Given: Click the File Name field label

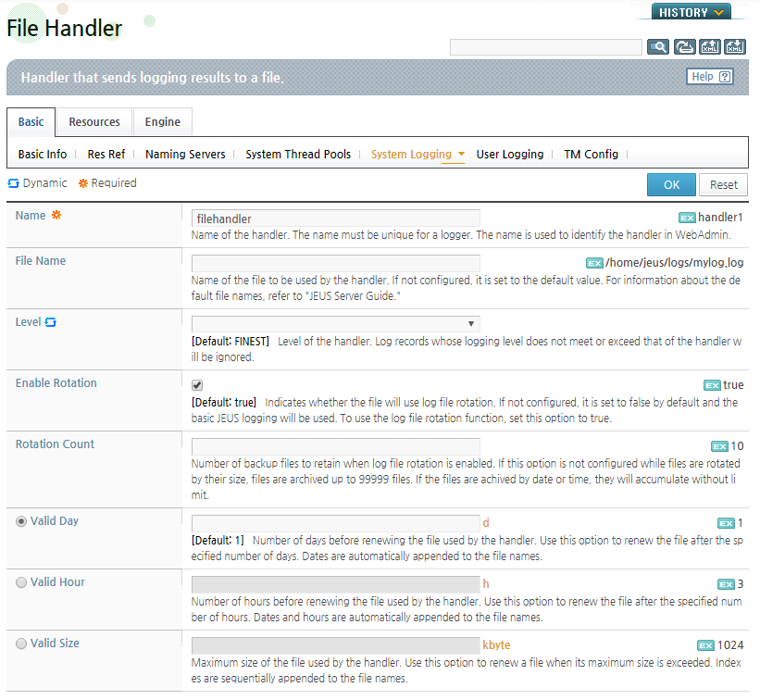Looking at the screenshot, I should [40, 261].
